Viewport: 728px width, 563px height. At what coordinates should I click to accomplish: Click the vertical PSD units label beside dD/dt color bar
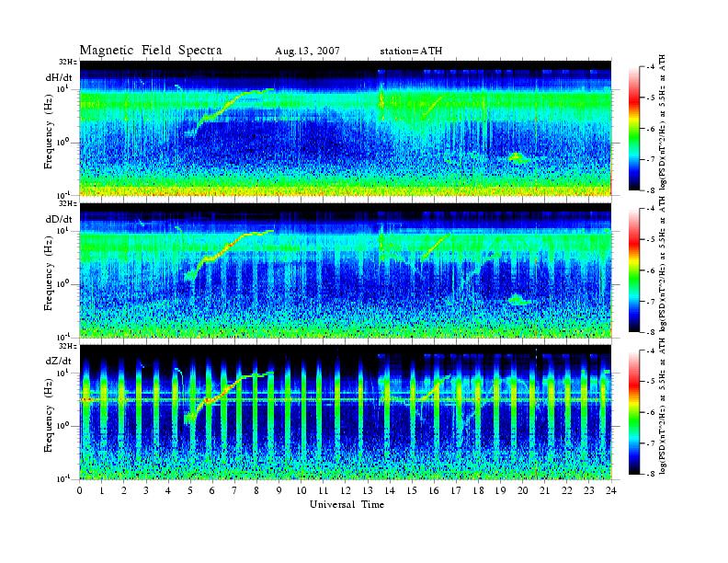tap(663, 263)
